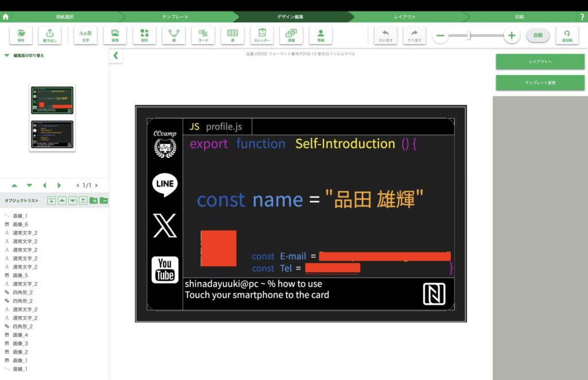Collapse the left panel with chevron arrow
Viewport: 588px width, 380px height.
tap(115, 56)
